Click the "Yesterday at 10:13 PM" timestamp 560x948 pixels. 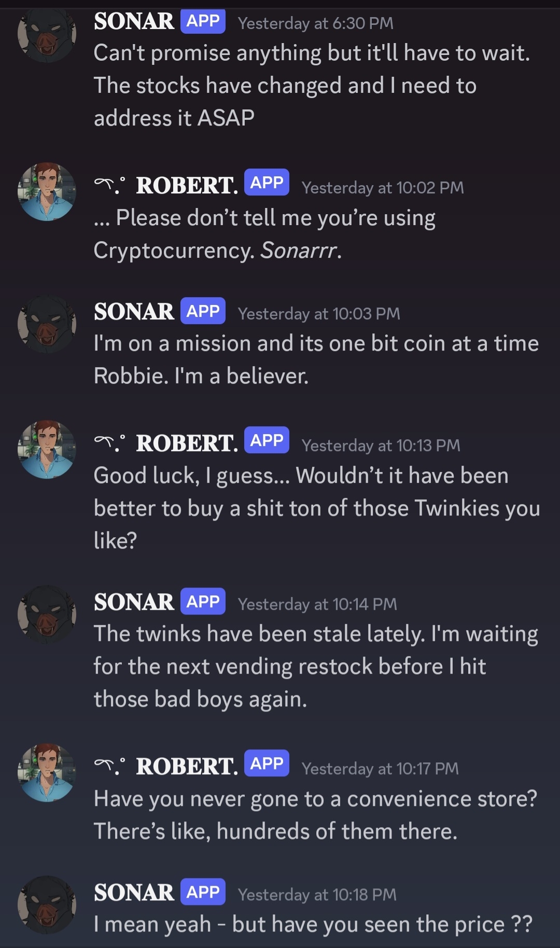[x=381, y=445]
